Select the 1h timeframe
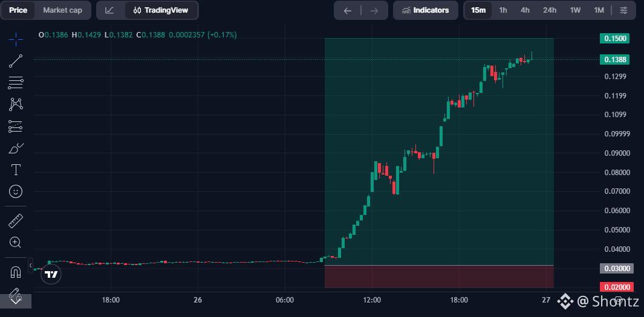This screenshot has height=317, width=644. pos(503,10)
